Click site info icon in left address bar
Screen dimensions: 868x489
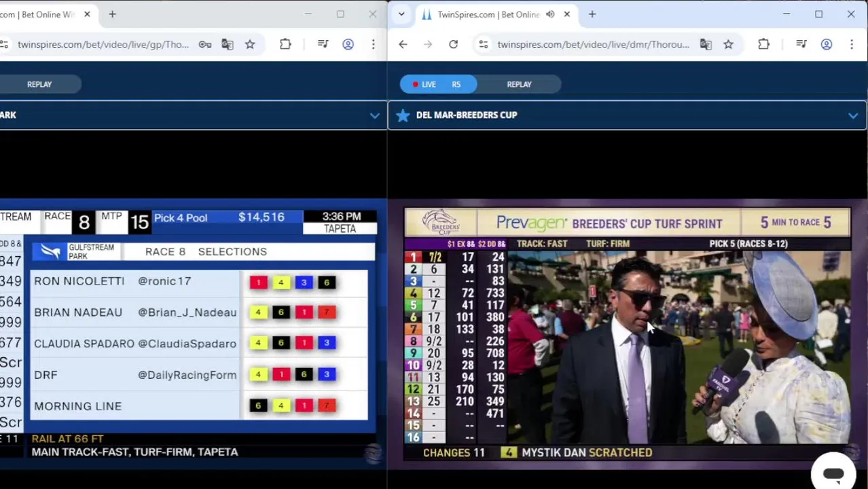[4, 45]
